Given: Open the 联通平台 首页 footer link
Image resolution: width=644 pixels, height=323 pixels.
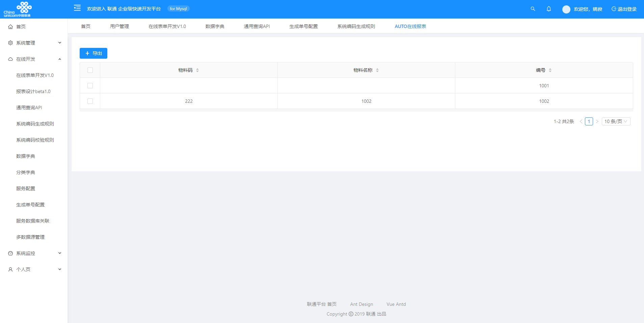Looking at the screenshot, I should pos(322,304).
